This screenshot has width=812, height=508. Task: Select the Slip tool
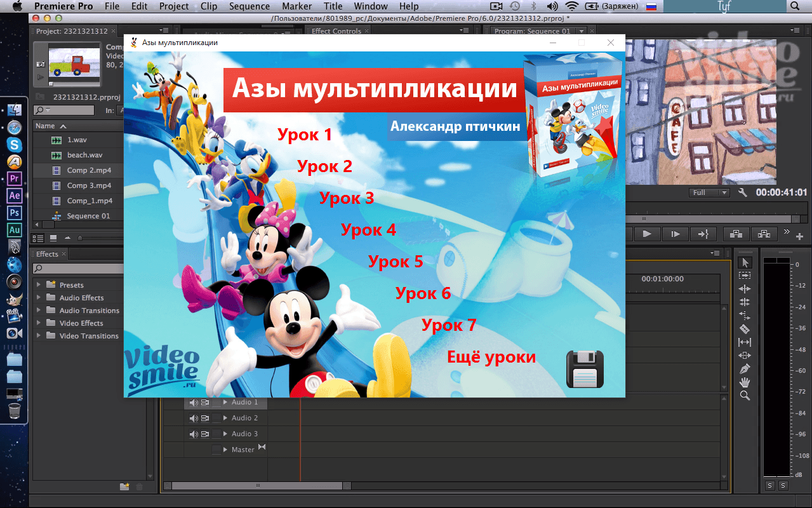tap(745, 342)
